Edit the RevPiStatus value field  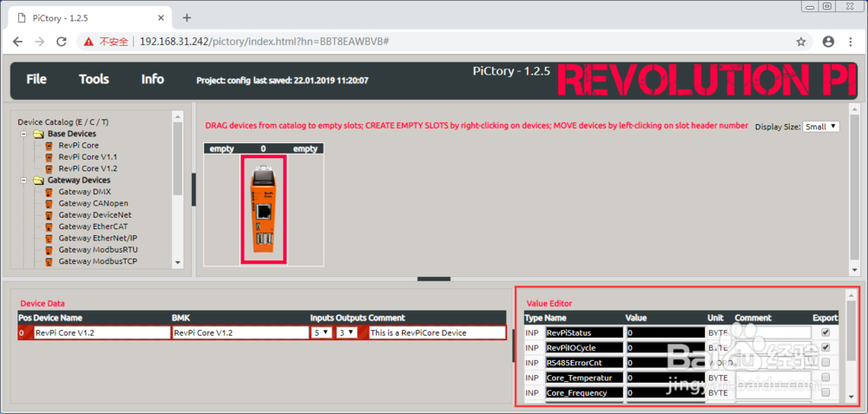click(664, 332)
